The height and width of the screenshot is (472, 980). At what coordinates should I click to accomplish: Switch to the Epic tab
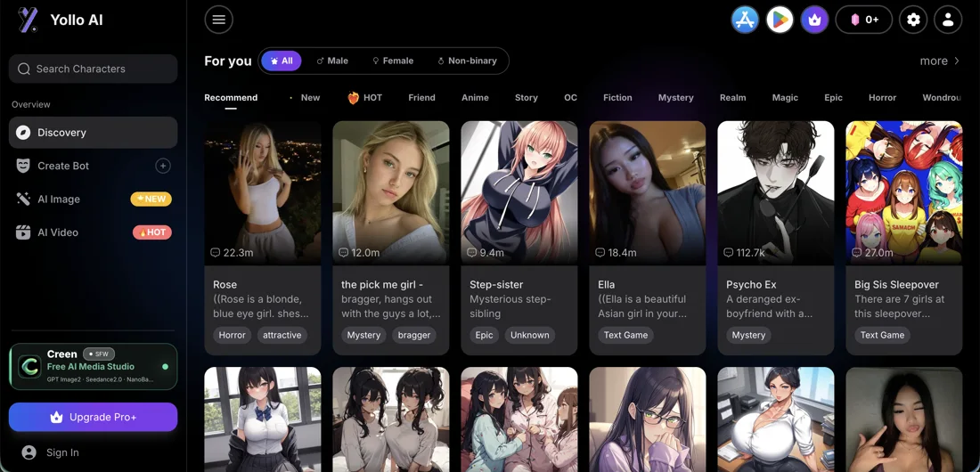click(x=833, y=98)
